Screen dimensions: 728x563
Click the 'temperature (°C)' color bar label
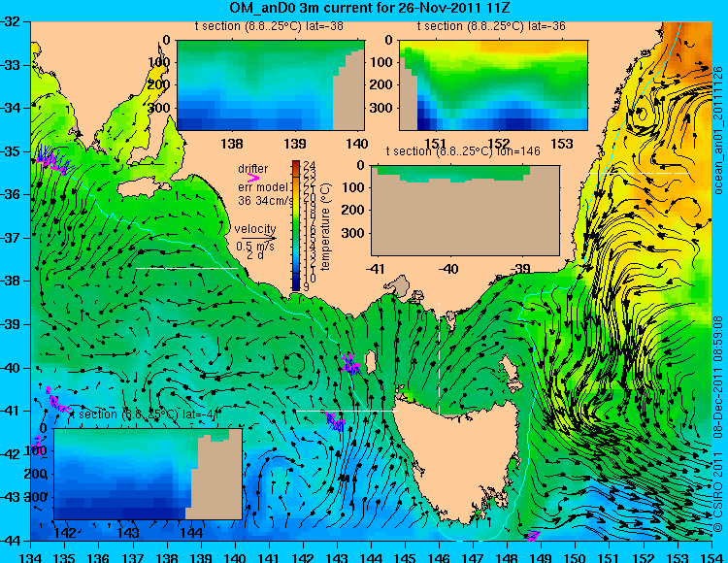click(325, 226)
